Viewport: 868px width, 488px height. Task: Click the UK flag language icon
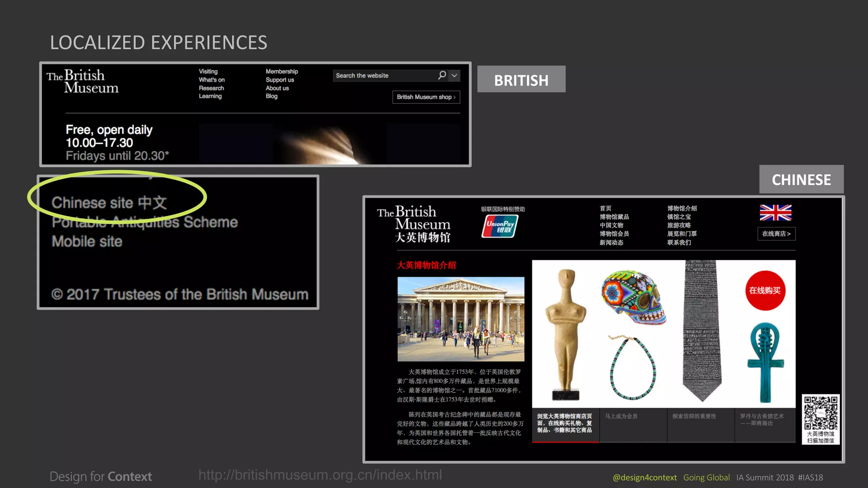coord(775,213)
